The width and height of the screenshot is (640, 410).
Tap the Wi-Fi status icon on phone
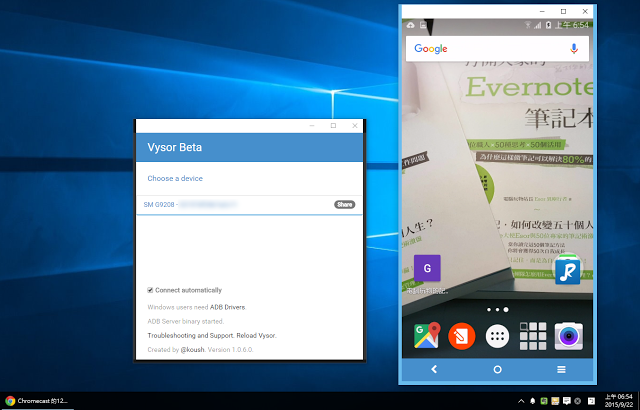528,25
